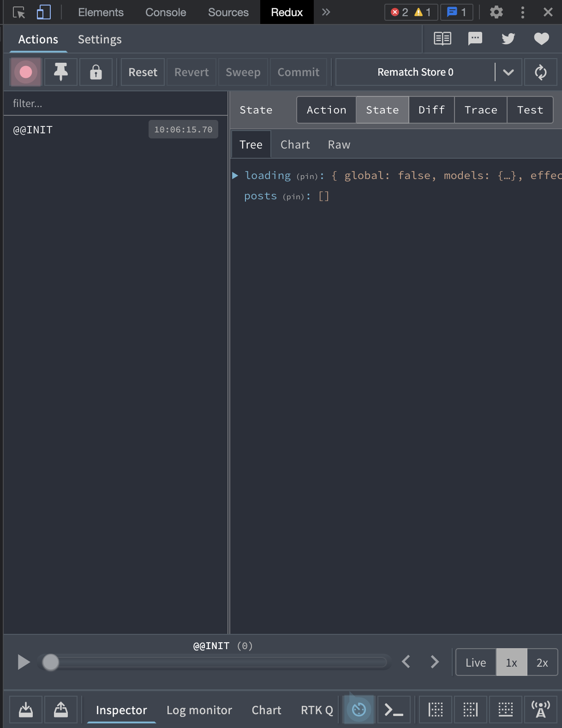Toggle the dispatcher terminal icon
562x728 pixels.
[x=394, y=710]
